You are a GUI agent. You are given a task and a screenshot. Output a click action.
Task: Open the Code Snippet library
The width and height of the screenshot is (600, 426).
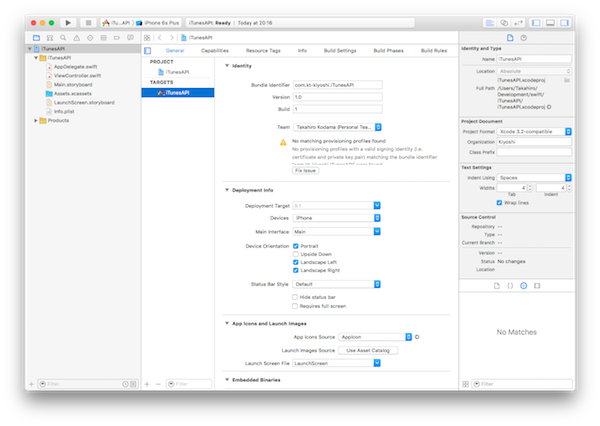(x=510, y=286)
